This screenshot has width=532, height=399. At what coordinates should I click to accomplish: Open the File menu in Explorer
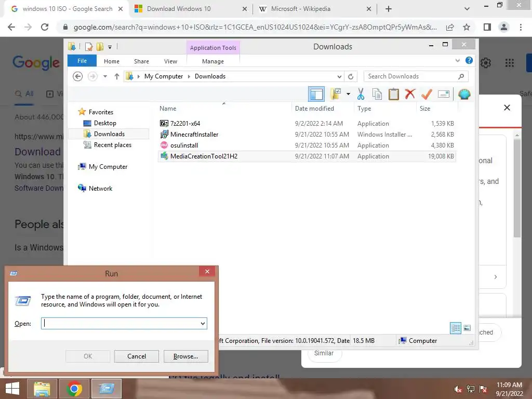pyautogui.click(x=82, y=61)
